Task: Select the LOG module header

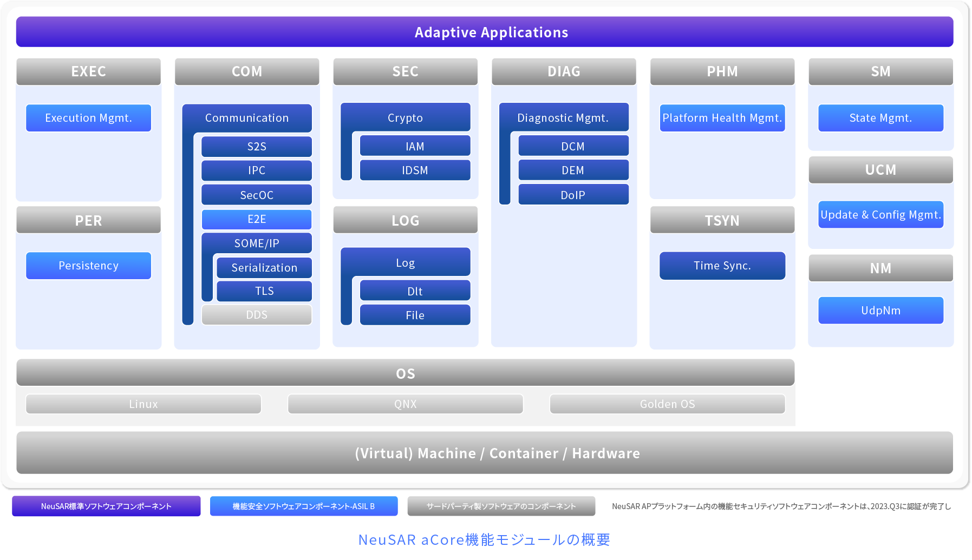Action: tap(406, 220)
